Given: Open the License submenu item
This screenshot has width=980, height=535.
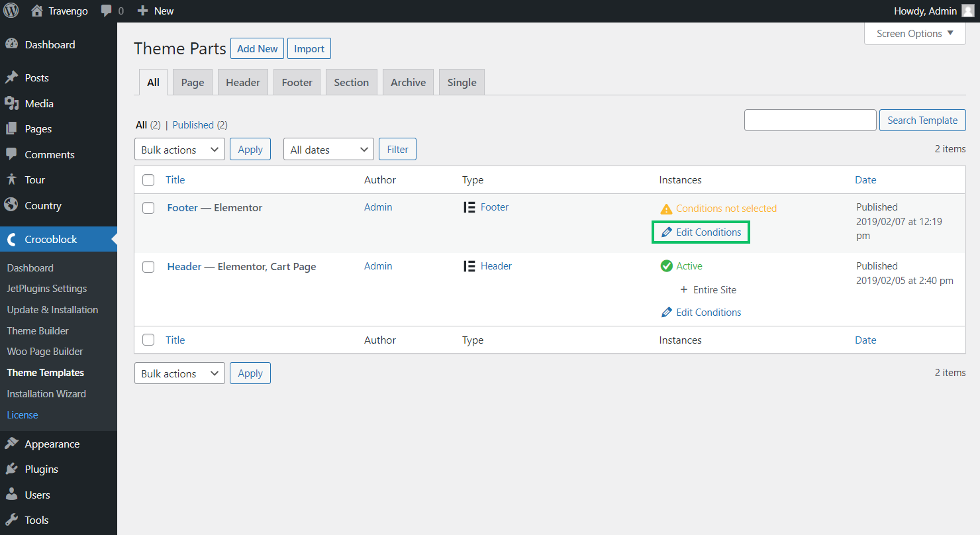Looking at the screenshot, I should (x=23, y=415).
